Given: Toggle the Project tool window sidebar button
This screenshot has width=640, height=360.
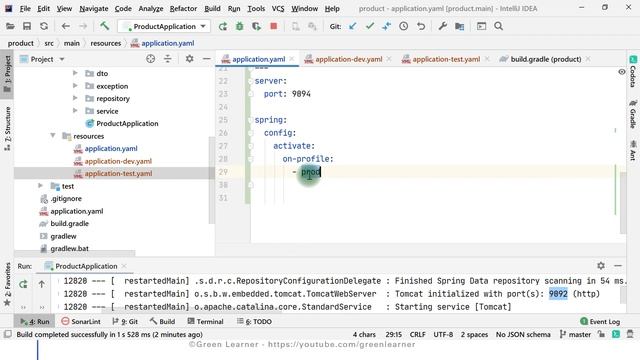Looking at the screenshot, I should tap(7, 74).
